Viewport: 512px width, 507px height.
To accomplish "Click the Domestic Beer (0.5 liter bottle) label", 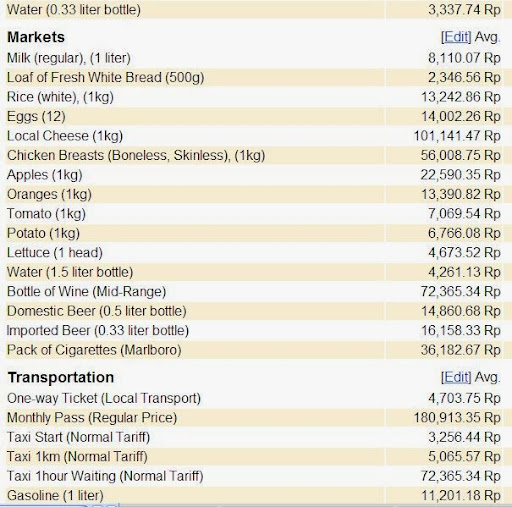I will click(97, 311).
